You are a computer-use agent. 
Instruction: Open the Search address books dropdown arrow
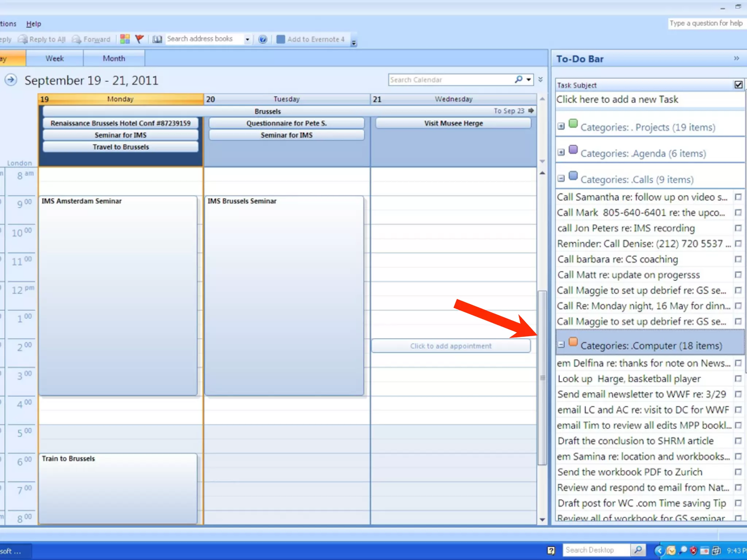(x=247, y=39)
